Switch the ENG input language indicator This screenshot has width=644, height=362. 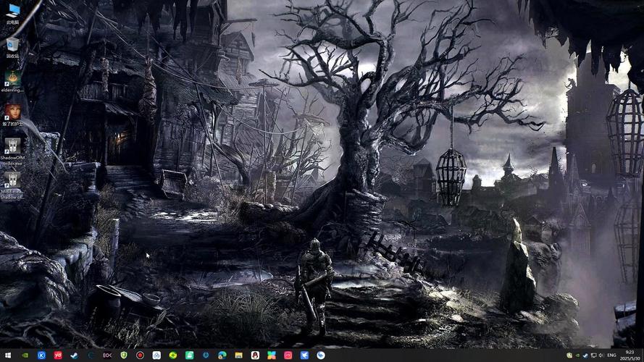tap(611, 355)
